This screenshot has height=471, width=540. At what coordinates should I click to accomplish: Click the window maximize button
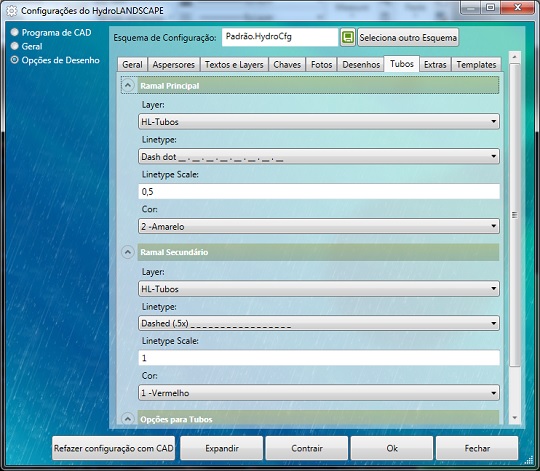pos(490,7)
